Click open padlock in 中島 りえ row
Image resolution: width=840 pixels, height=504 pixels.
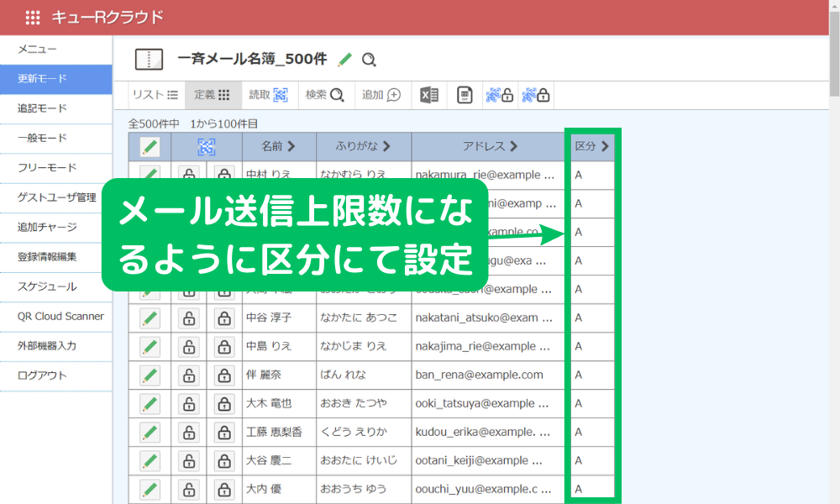[x=189, y=347]
